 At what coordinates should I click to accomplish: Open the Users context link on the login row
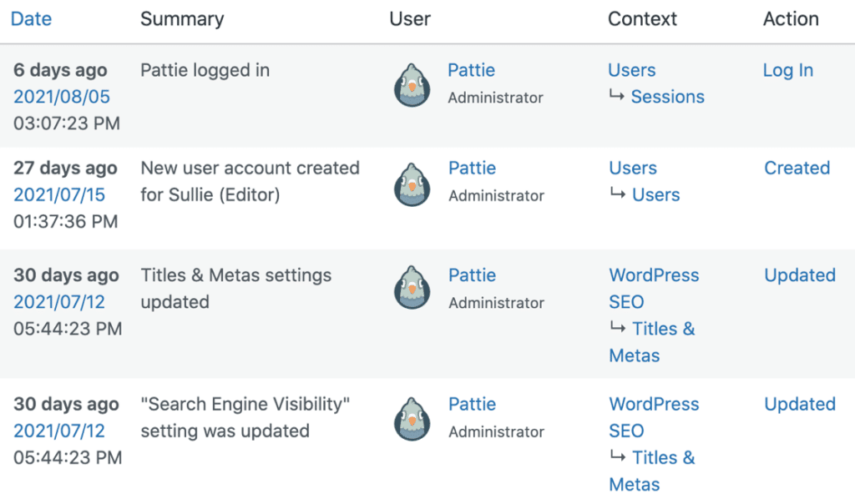631,70
